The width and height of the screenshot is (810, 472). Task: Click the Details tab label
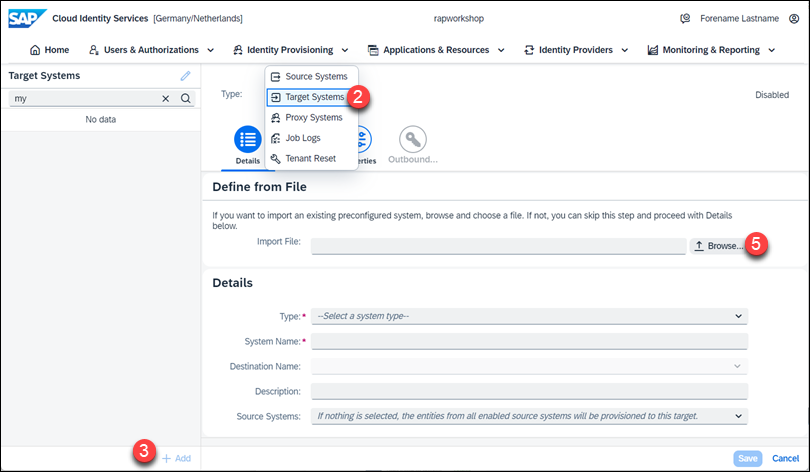coord(248,161)
